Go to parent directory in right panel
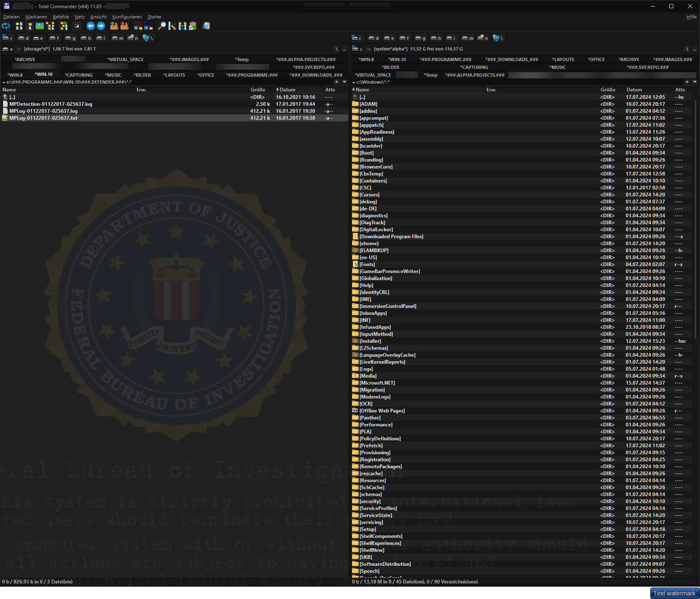The width and height of the screenshot is (700, 599). click(695, 49)
